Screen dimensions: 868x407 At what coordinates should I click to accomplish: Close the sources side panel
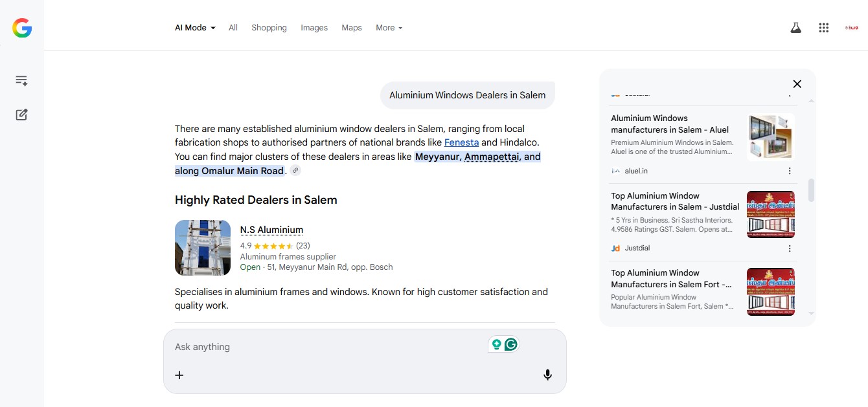click(797, 83)
